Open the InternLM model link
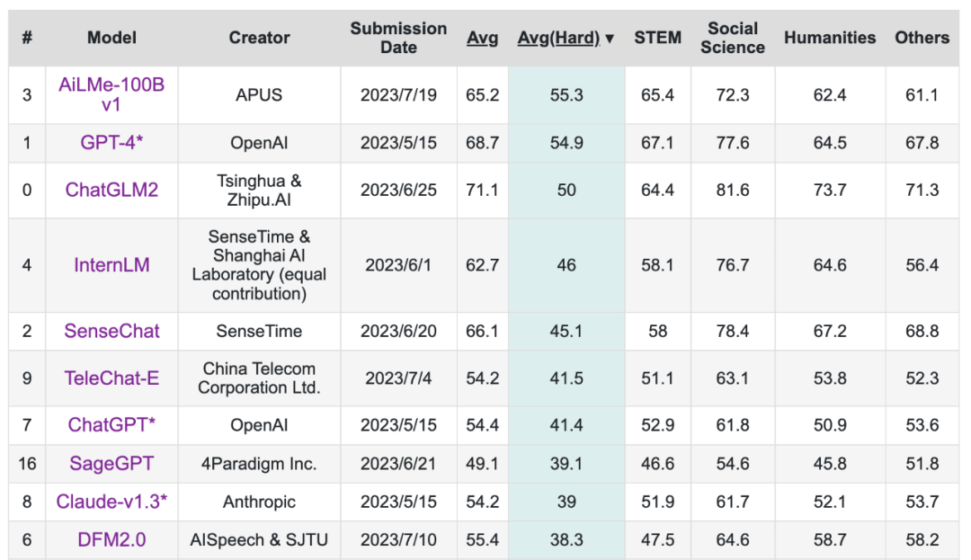This screenshot has width=971, height=560. coord(111,265)
